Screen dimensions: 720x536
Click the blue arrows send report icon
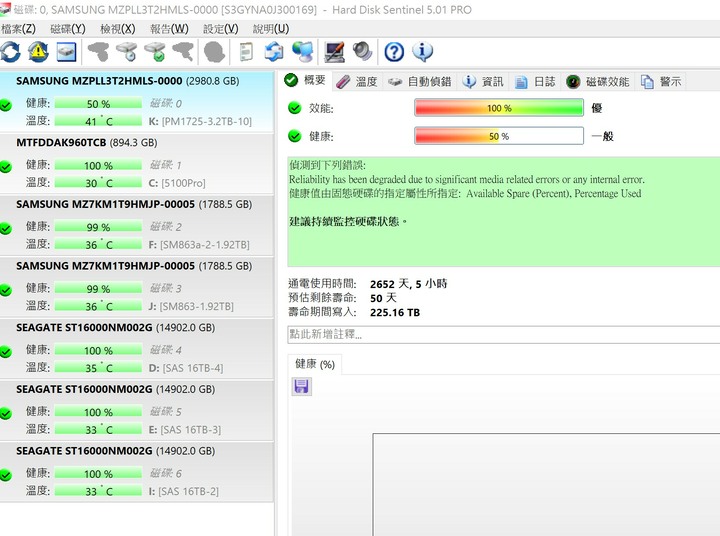pyautogui.click(x=274, y=51)
